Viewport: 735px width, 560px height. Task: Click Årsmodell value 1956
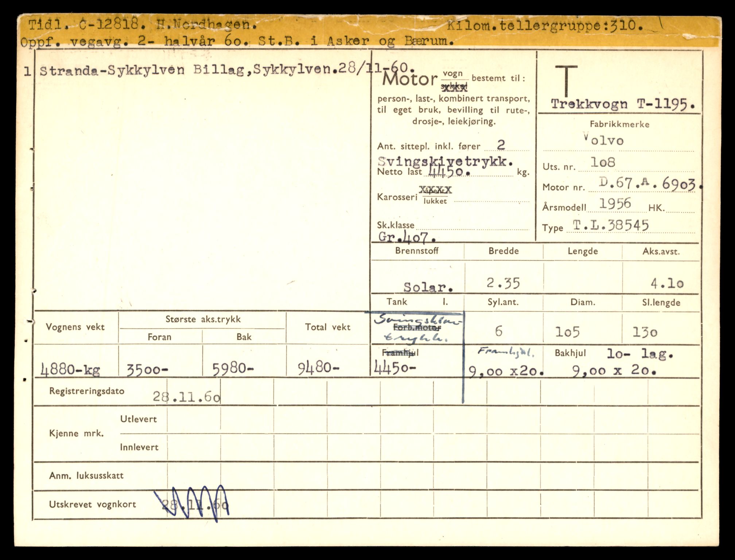pyautogui.click(x=615, y=204)
